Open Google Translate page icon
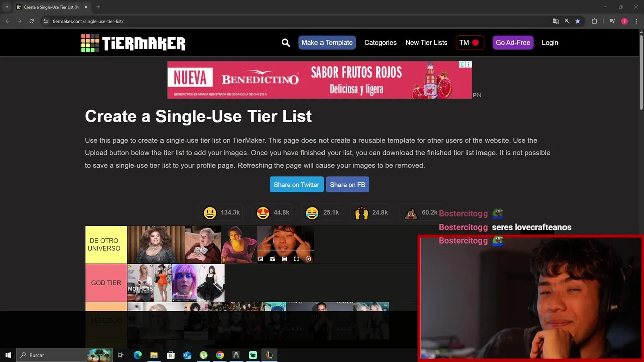This screenshot has width=644, height=362. (556, 21)
